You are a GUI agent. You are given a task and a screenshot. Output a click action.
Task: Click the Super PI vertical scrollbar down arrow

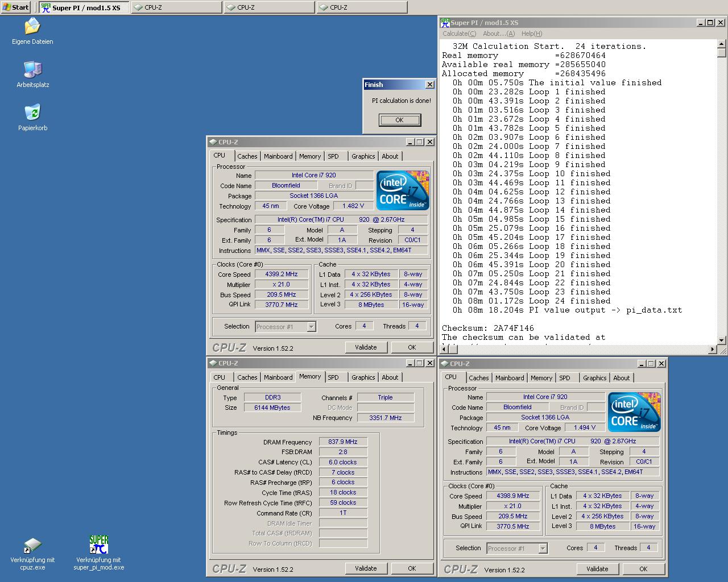[x=722, y=340]
